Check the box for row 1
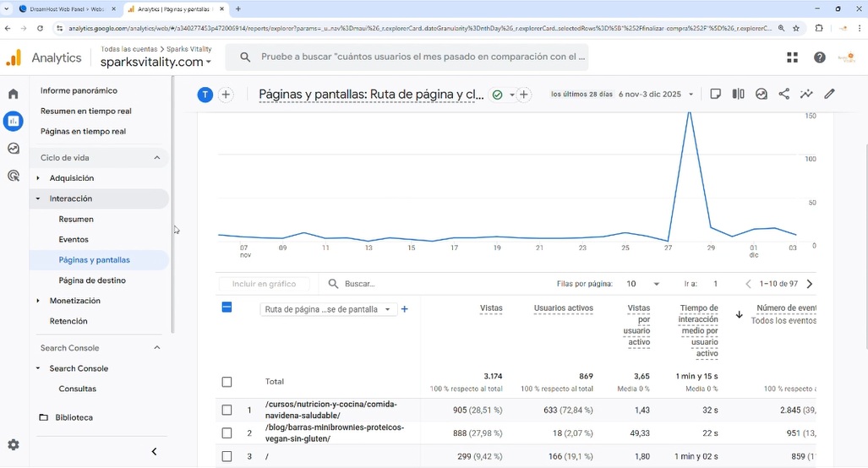The width and height of the screenshot is (868, 468). (227, 410)
